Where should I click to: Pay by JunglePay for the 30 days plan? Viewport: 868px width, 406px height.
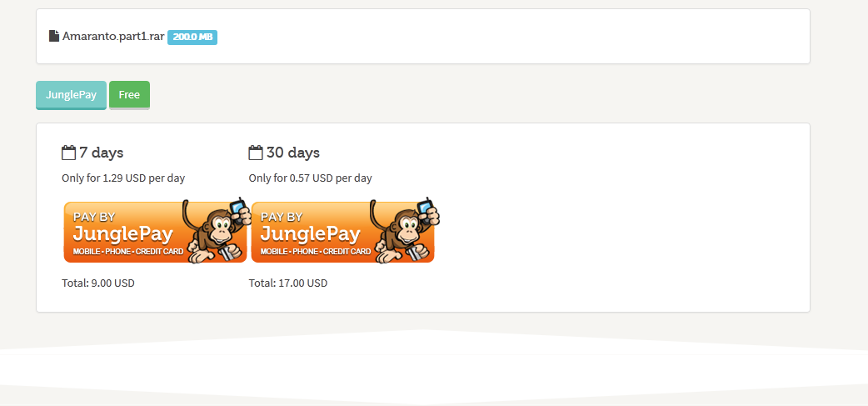click(342, 232)
